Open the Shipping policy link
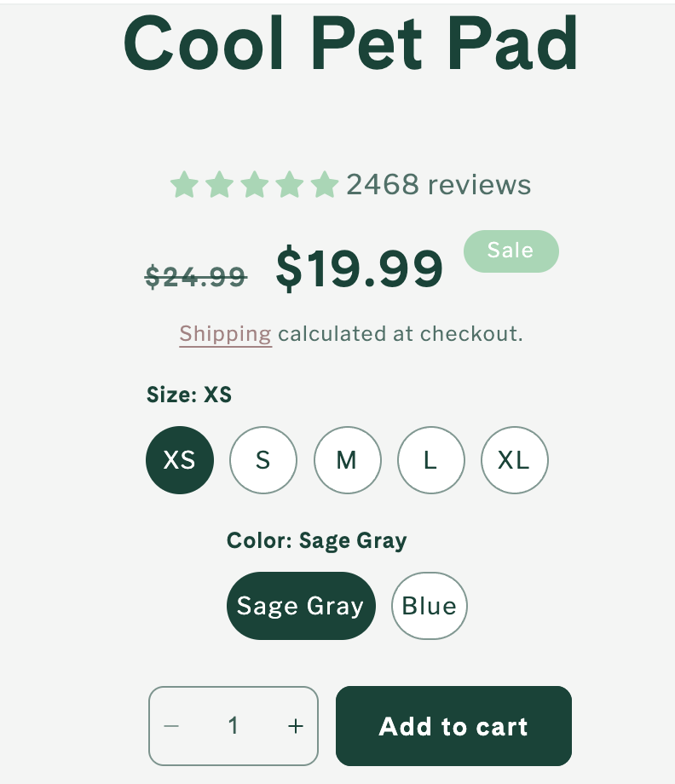This screenshot has height=784, width=675. 225,334
